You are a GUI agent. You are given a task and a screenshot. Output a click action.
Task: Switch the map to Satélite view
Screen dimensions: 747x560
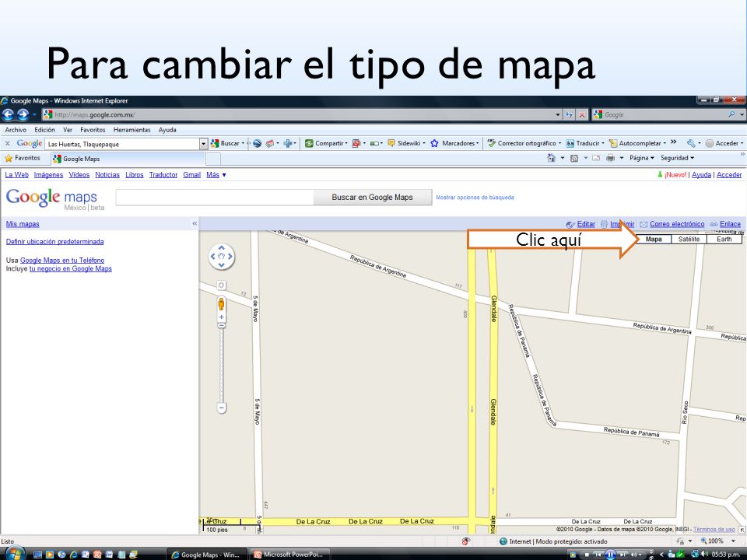689,239
